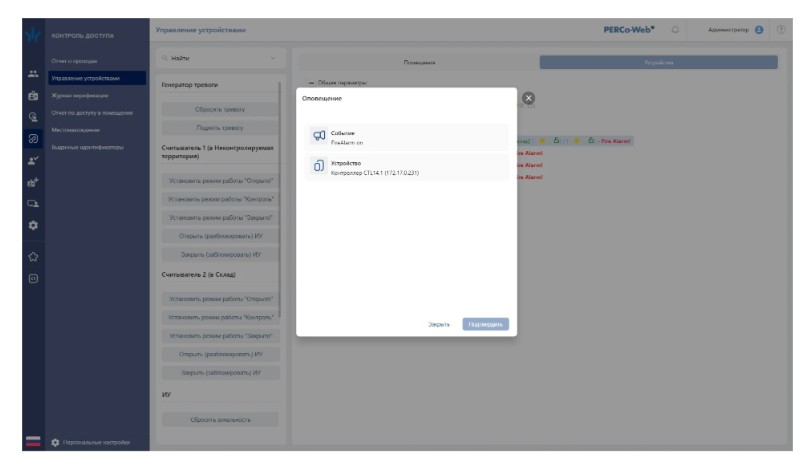This screenshot has width=807, height=468.
Task: Expand the Найти search dropdown arrow
Action: click(x=272, y=60)
